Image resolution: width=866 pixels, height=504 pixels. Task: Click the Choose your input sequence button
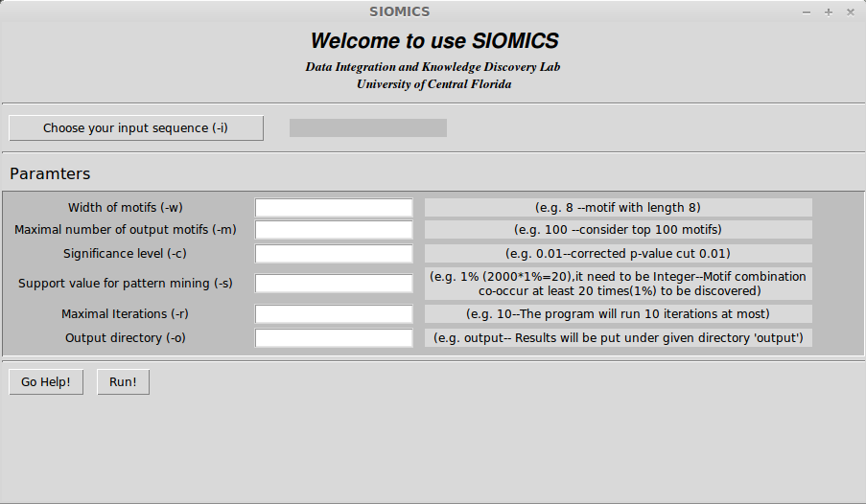[x=136, y=128]
